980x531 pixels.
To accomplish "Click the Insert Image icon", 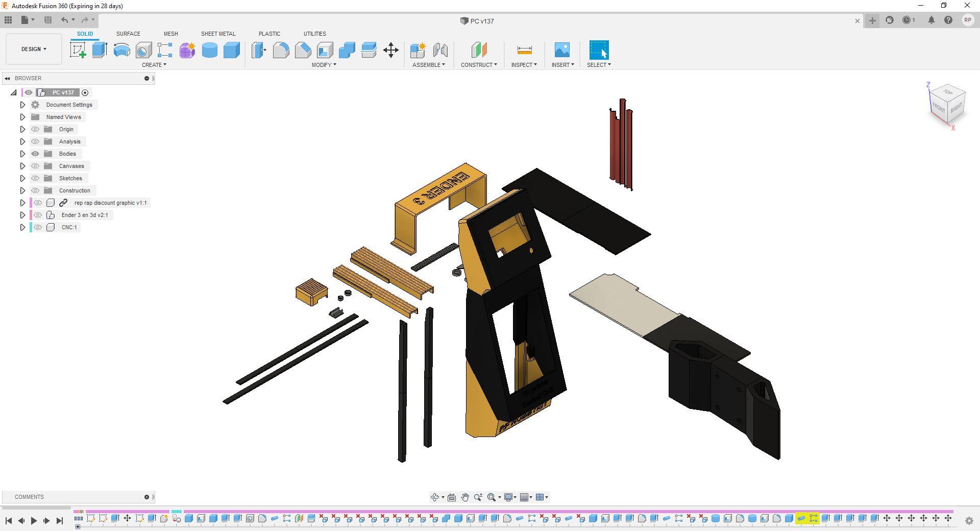I will (562, 50).
